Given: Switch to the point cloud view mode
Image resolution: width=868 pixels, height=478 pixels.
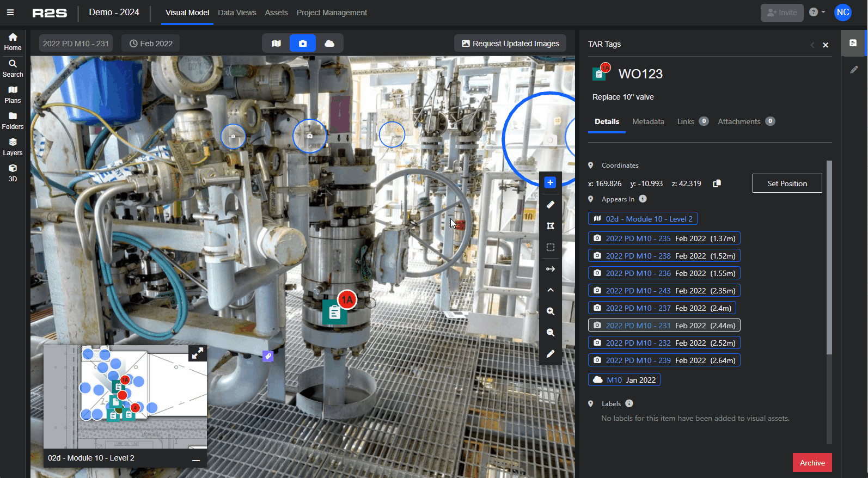Looking at the screenshot, I should [x=329, y=44].
